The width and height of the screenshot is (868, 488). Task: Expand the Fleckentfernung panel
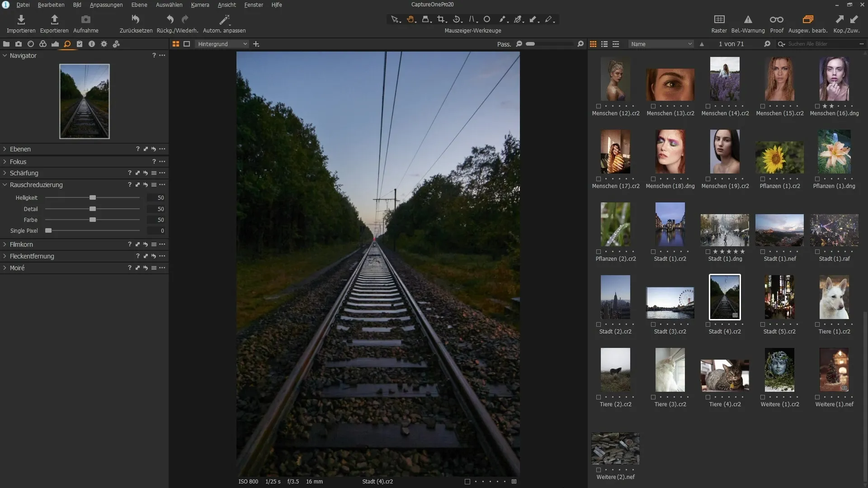coord(5,256)
